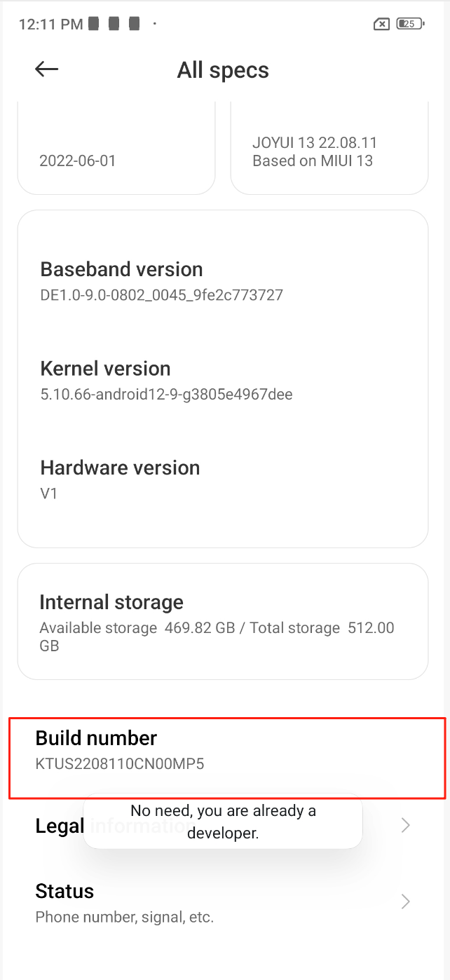Tap the third notification icon in status bar
Screen dimensions: 450x980
[x=135, y=24]
